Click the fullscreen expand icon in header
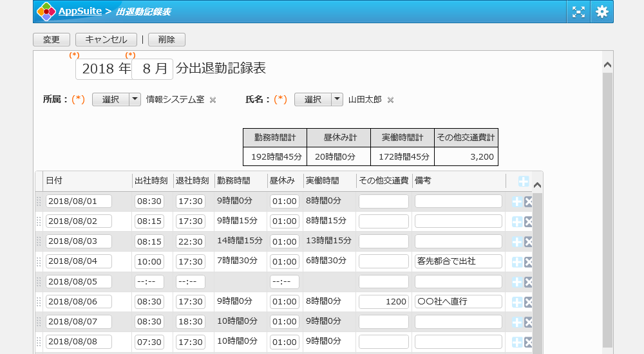The image size is (644, 354). click(578, 12)
